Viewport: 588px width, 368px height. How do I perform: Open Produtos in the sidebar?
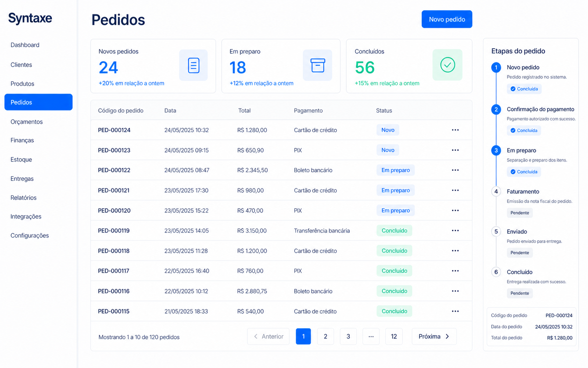22,84
